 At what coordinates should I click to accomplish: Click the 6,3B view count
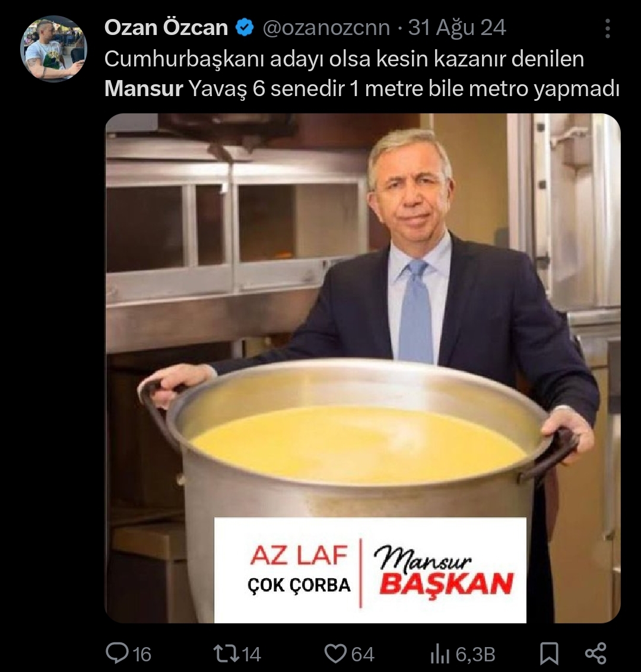(475, 654)
